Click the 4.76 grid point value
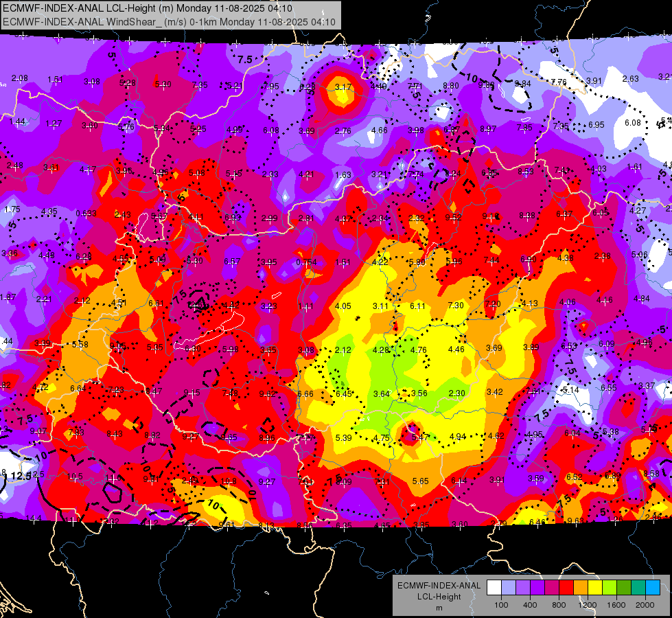 (x=418, y=350)
